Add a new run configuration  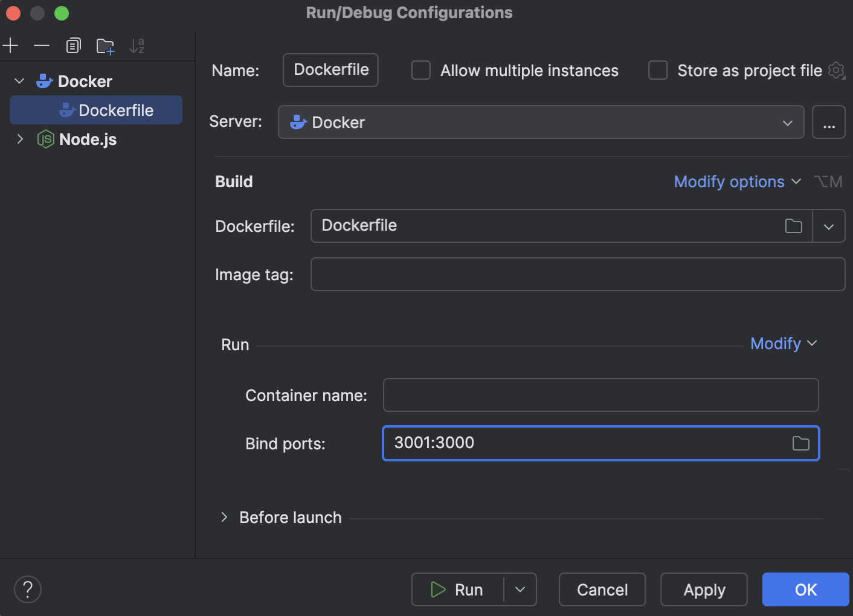10,45
